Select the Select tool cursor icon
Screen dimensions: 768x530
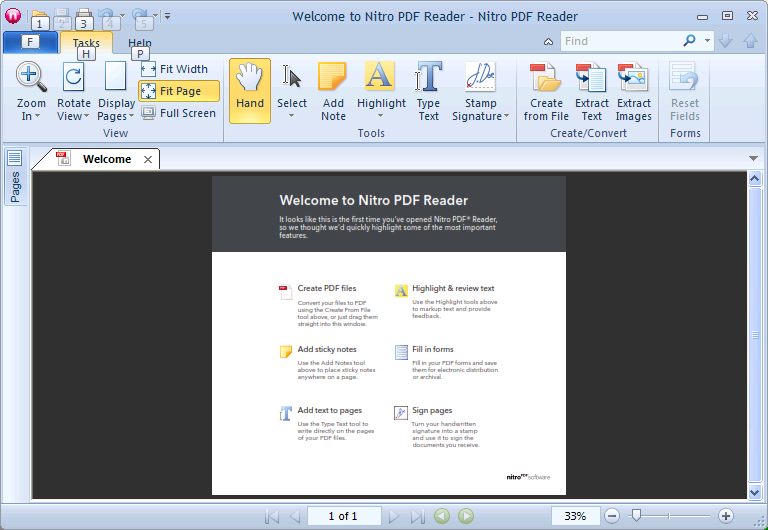pyautogui.click(x=292, y=77)
